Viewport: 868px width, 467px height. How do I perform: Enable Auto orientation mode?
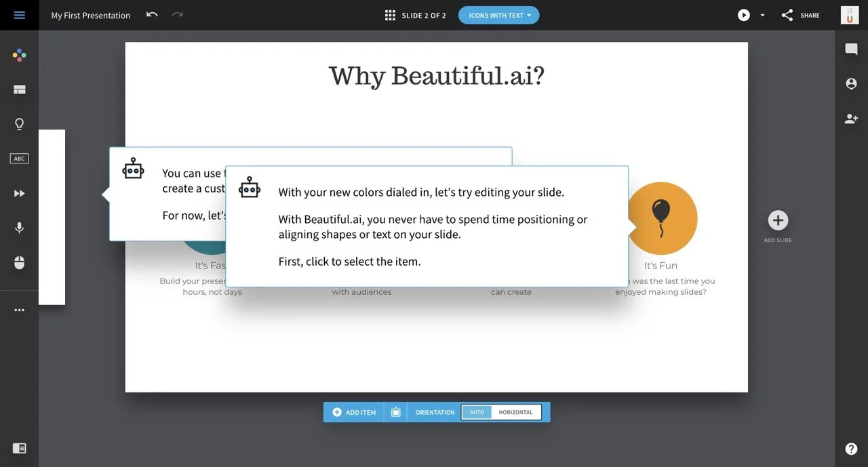pyautogui.click(x=477, y=411)
